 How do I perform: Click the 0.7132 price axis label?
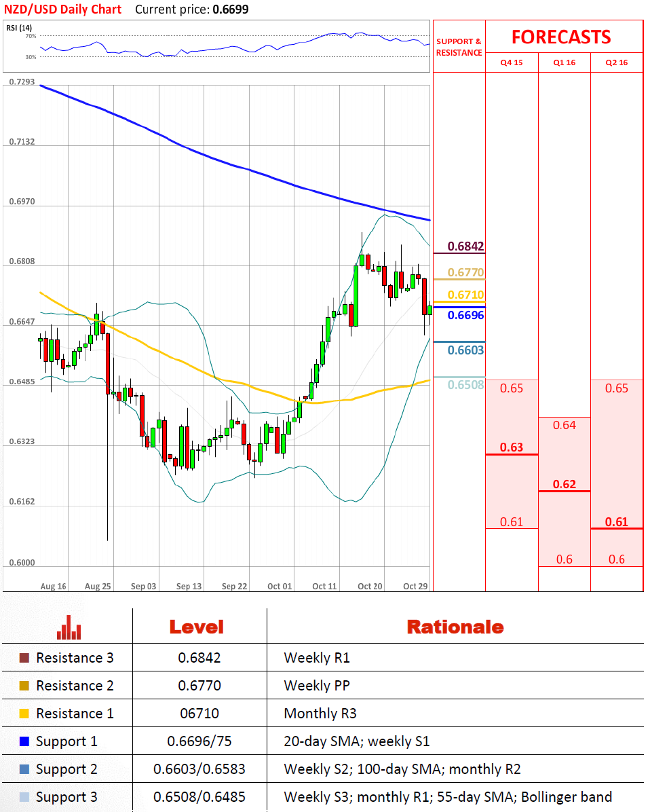pos(22,142)
